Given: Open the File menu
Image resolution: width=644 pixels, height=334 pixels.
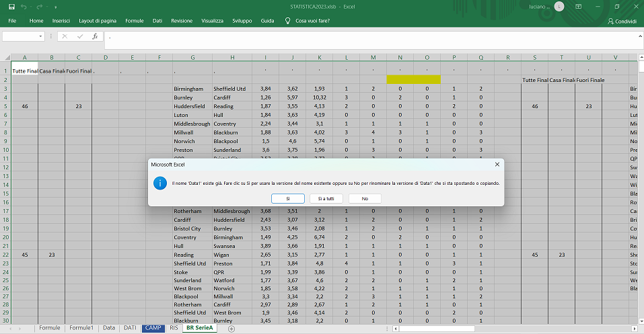Looking at the screenshot, I should pyautogui.click(x=12, y=21).
